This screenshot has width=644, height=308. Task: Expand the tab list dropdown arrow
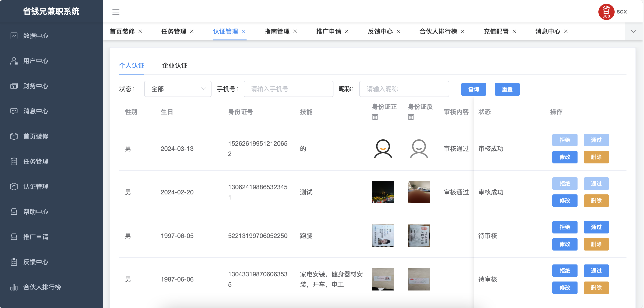point(633,31)
